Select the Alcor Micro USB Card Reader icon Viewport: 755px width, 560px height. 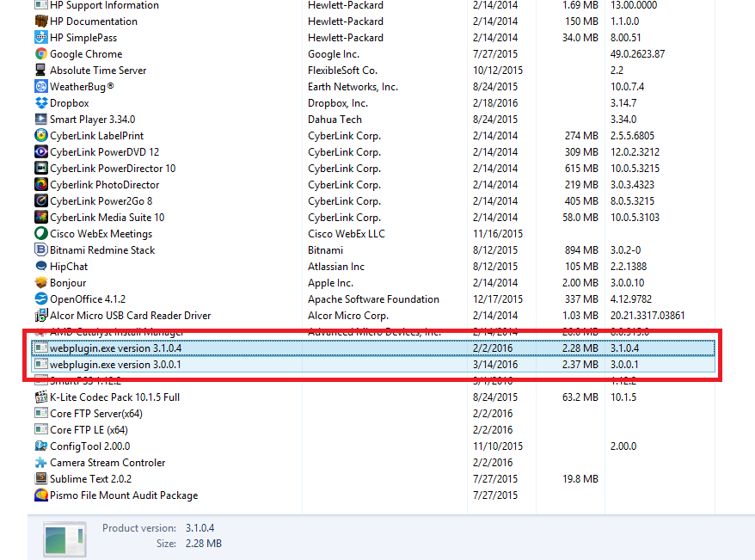pos(41,316)
